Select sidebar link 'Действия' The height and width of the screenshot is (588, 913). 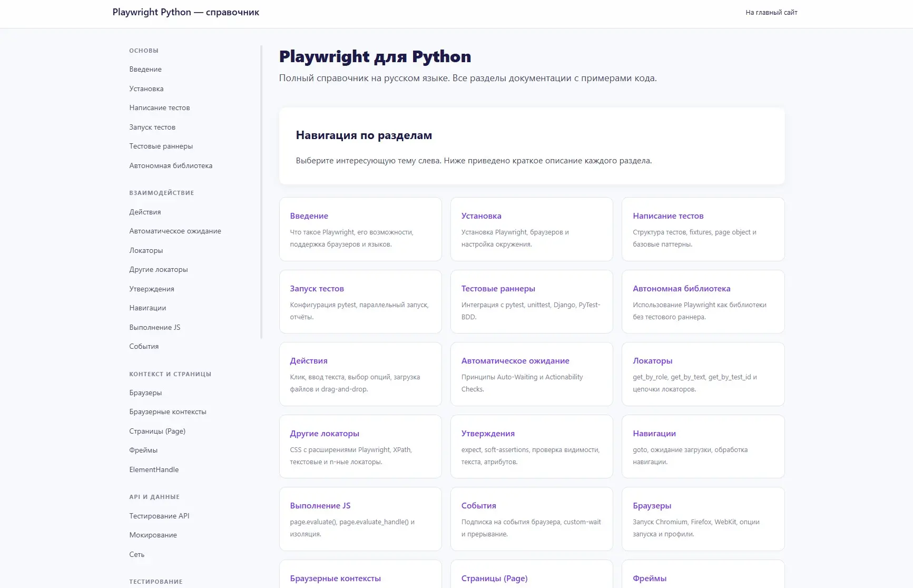coord(145,212)
